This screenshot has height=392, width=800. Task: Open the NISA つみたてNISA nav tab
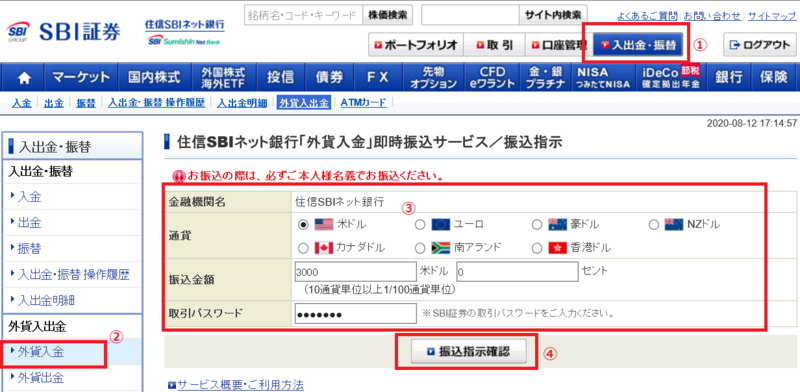click(x=604, y=78)
